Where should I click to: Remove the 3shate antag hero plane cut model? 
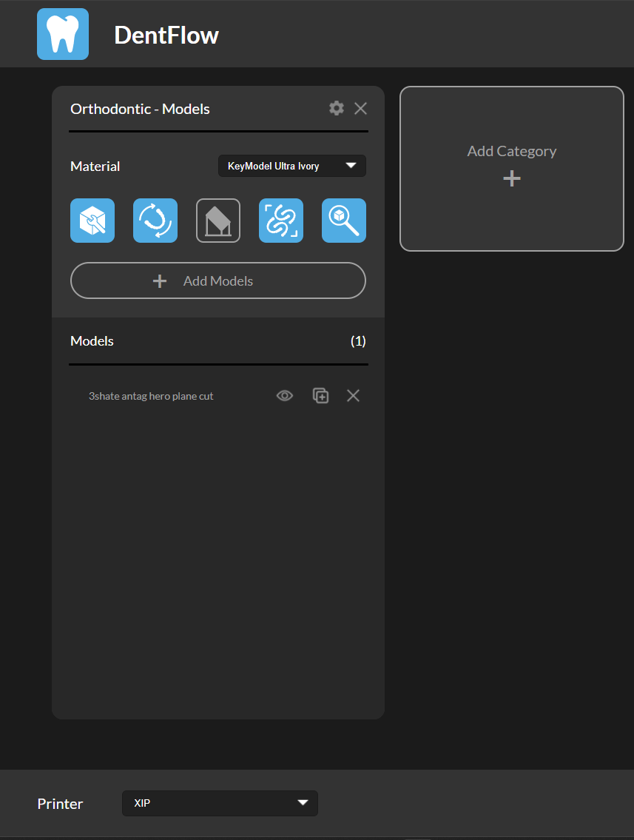353,395
